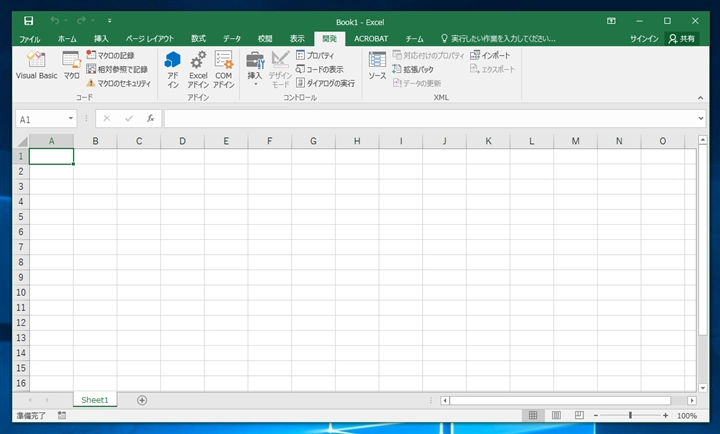Customize quick access toolbar dropdown

coord(109,21)
